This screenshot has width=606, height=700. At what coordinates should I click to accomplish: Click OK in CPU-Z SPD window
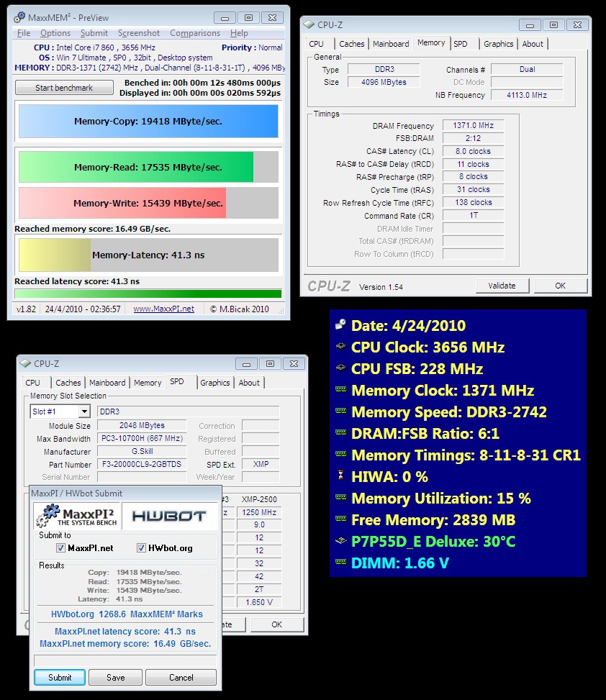point(277,624)
